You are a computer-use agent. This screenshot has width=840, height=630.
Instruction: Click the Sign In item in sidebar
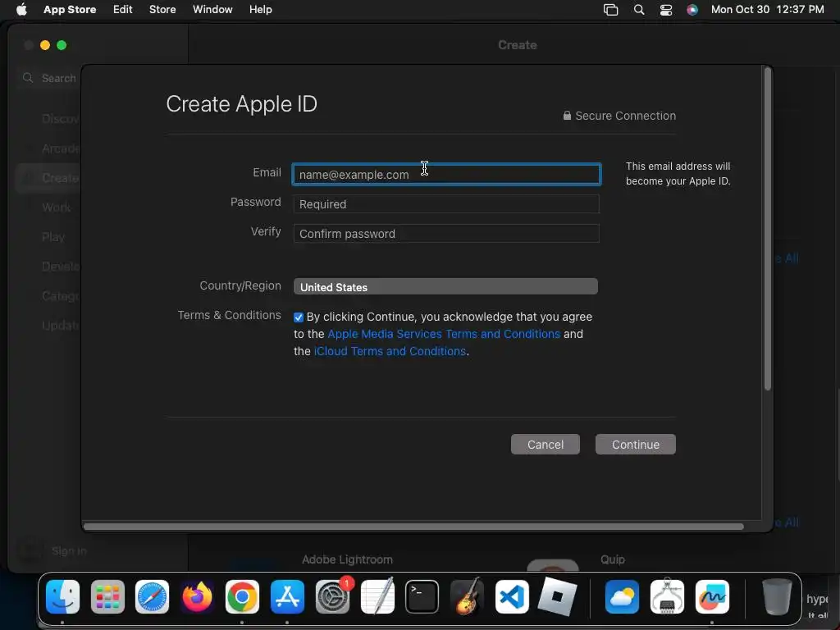pos(69,550)
